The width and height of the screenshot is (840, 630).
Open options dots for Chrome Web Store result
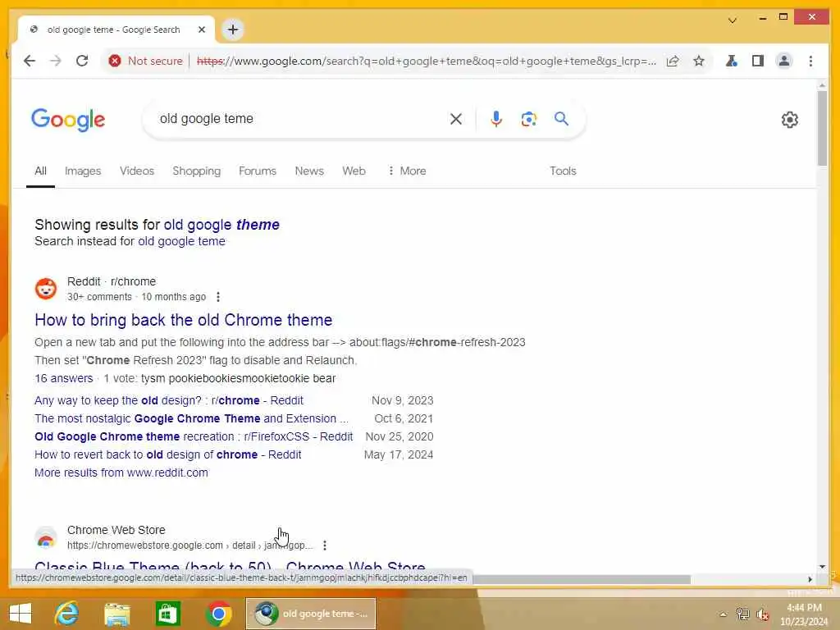325,546
